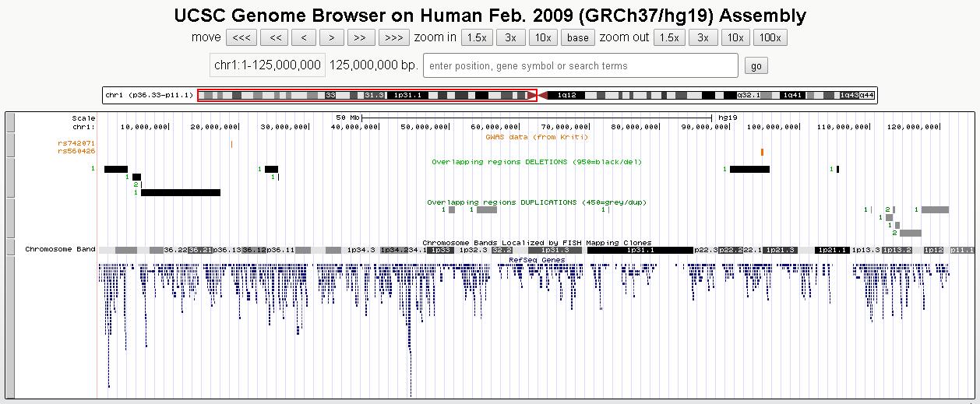Image resolution: width=980 pixels, height=404 pixels.
Task: Click the position search text field
Action: [580, 65]
